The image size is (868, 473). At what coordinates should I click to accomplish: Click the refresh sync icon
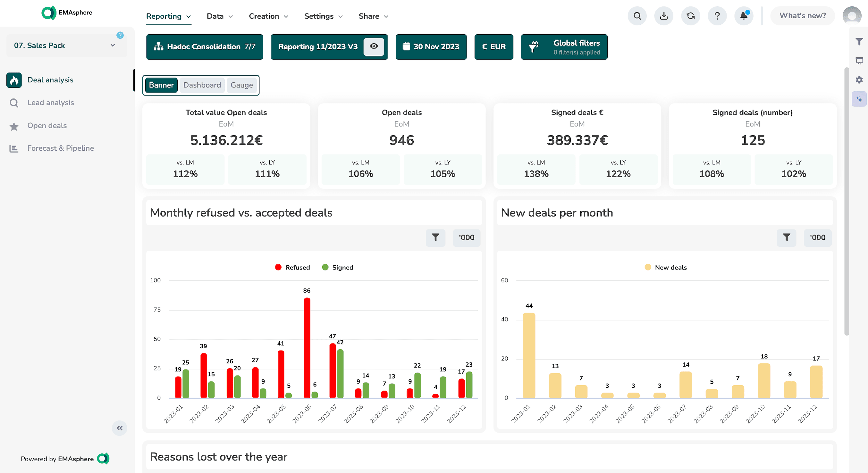690,16
